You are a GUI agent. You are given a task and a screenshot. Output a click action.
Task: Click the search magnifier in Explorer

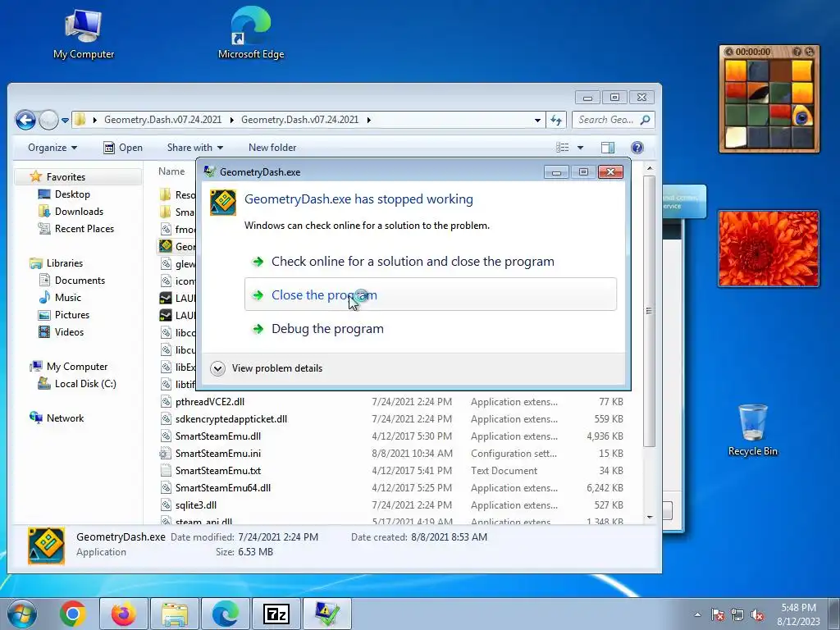pos(646,120)
